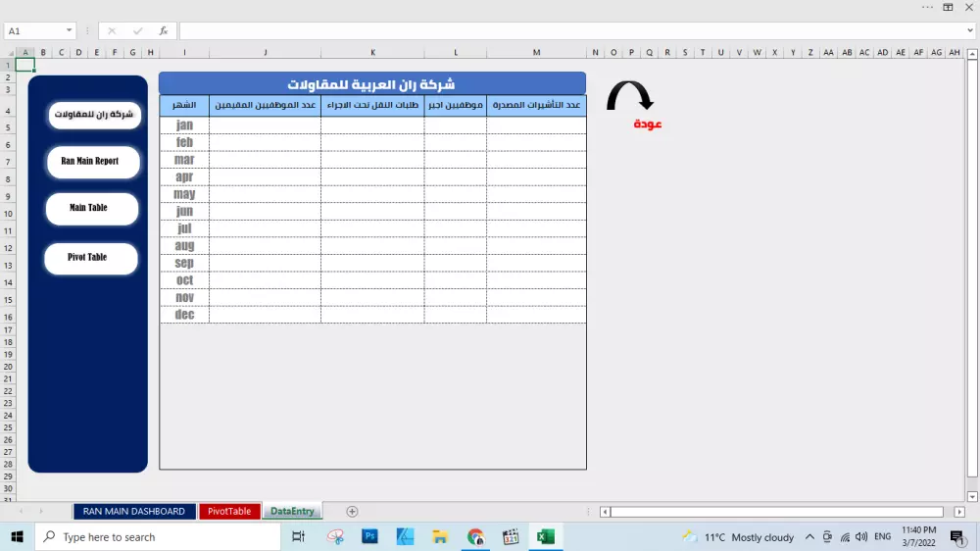Add a new sheet with plus icon
This screenshot has width=980, height=551.
(352, 512)
